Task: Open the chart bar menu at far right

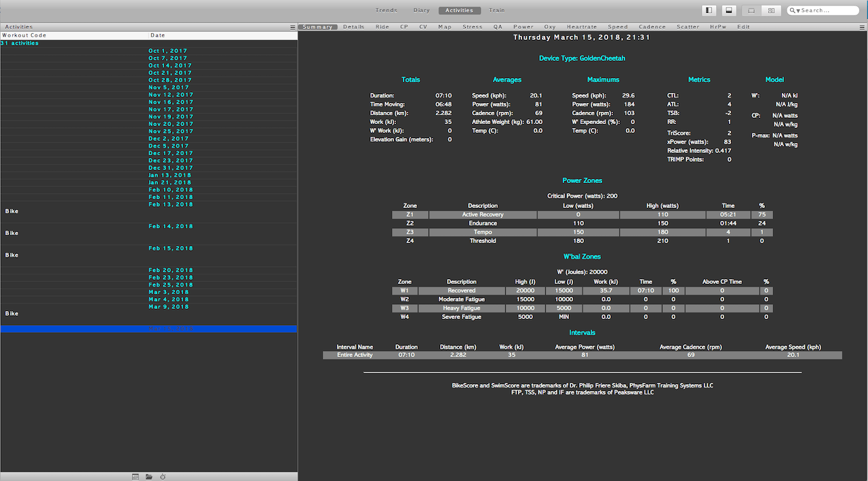Action: (x=862, y=27)
